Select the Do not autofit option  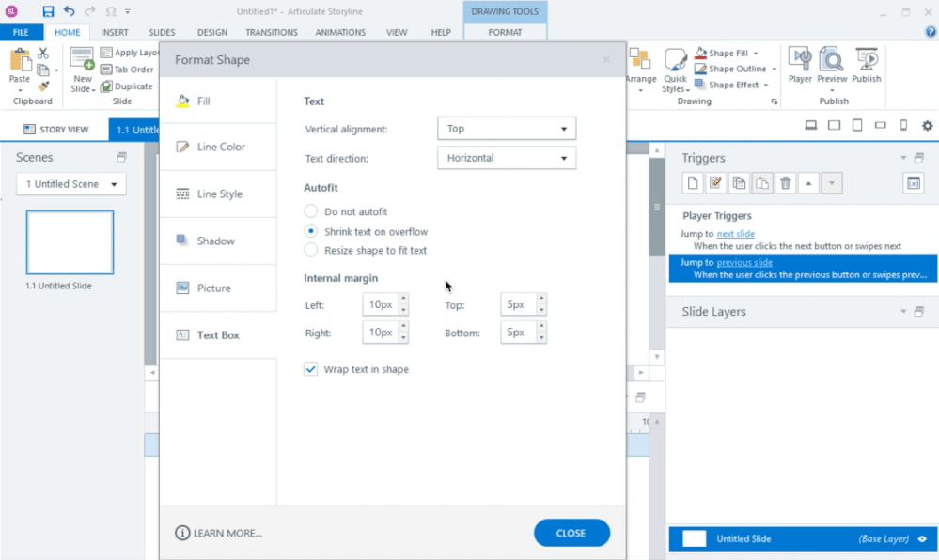pyautogui.click(x=311, y=212)
